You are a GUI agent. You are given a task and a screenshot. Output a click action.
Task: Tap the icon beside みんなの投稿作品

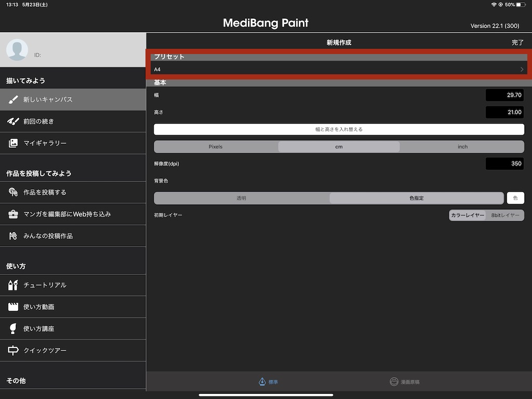(14, 236)
